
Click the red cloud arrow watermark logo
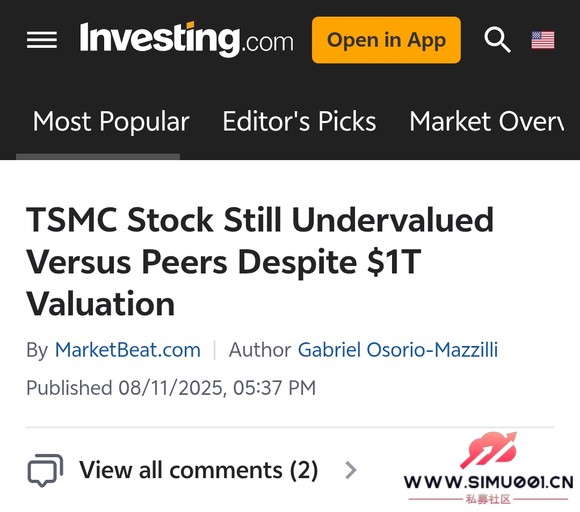coord(488,451)
